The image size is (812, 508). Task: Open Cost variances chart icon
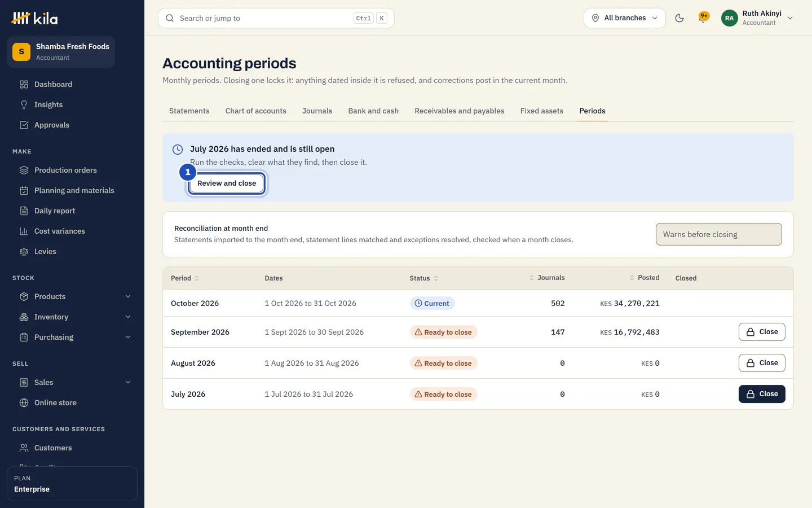coord(24,231)
